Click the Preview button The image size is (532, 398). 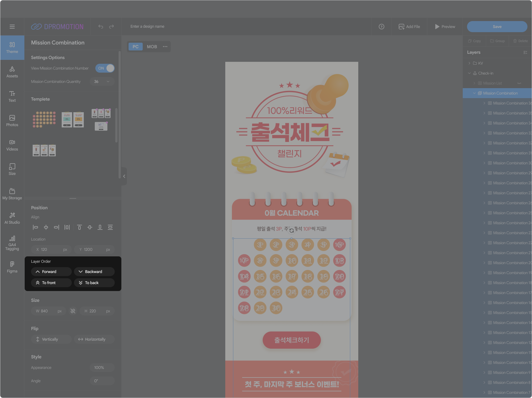[x=445, y=27]
